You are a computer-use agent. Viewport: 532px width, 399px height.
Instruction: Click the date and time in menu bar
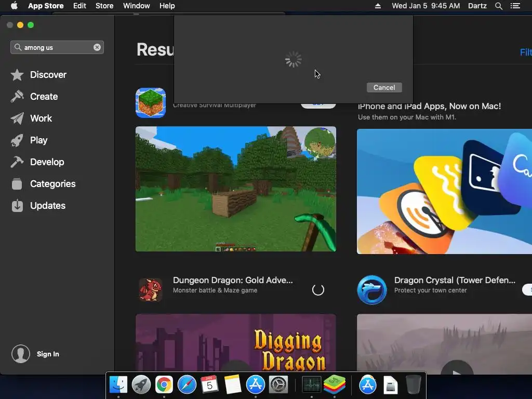click(x=426, y=6)
